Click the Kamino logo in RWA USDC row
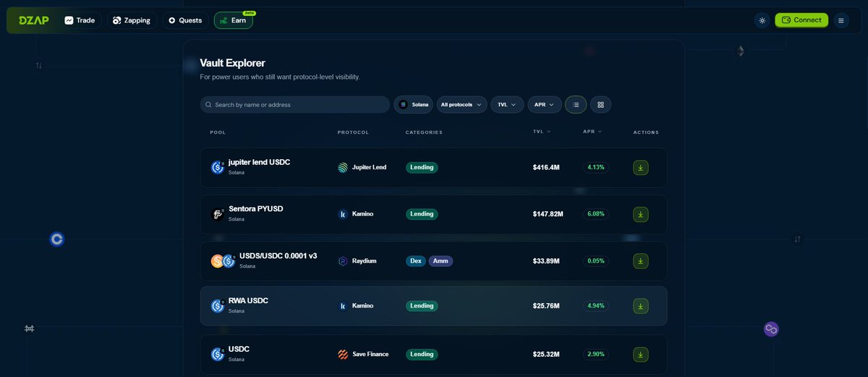Viewport: 868px width, 377px height. coord(343,306)
